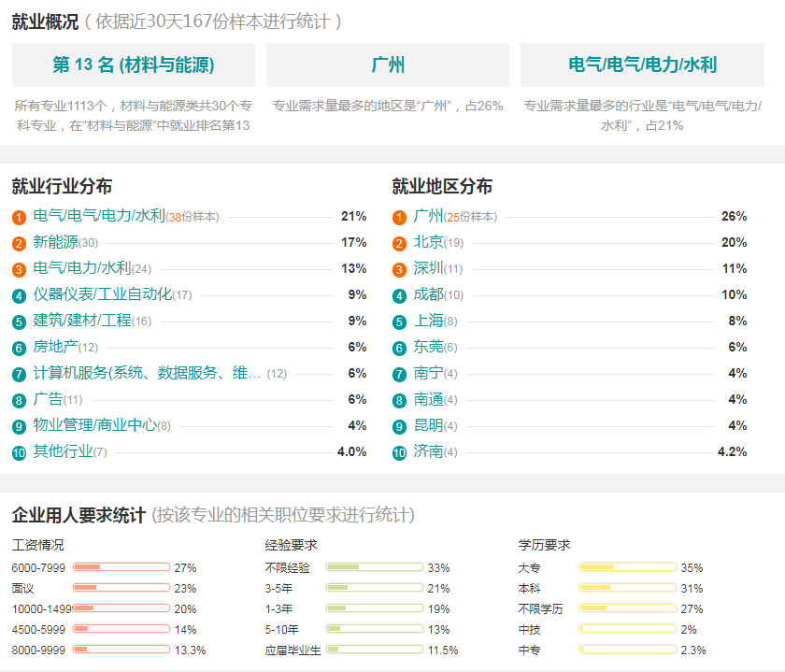Click the 21% value for 电气/电气/电力/水利

click(x=354, y=216)
